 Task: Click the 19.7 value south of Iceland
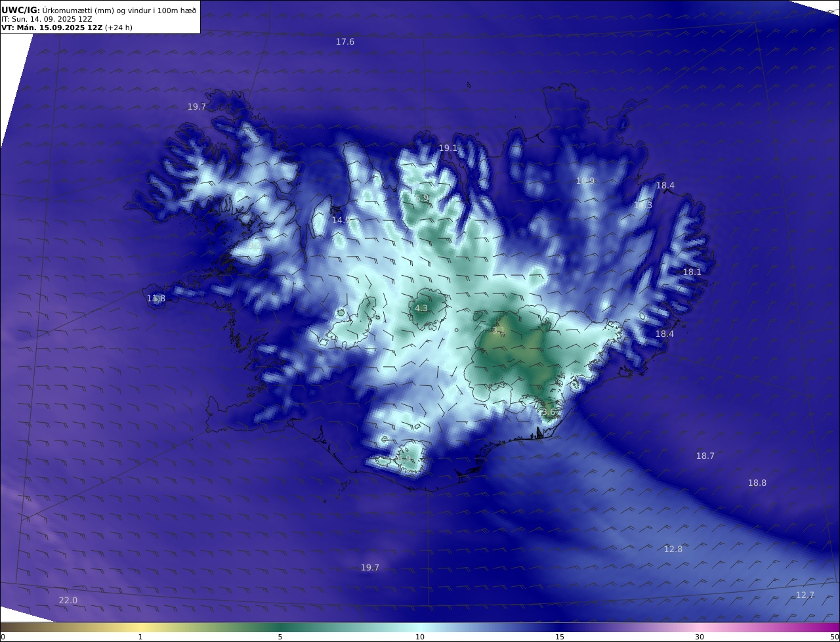(x=370, y=567)
